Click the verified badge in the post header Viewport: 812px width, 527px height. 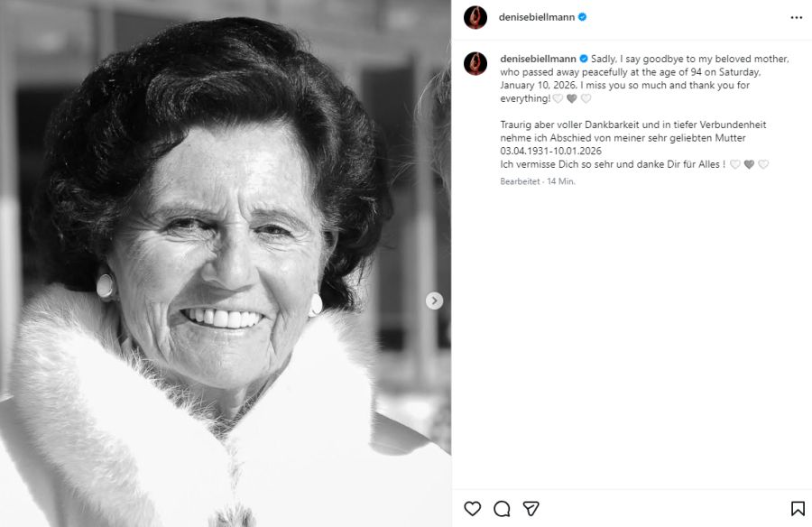583,17
